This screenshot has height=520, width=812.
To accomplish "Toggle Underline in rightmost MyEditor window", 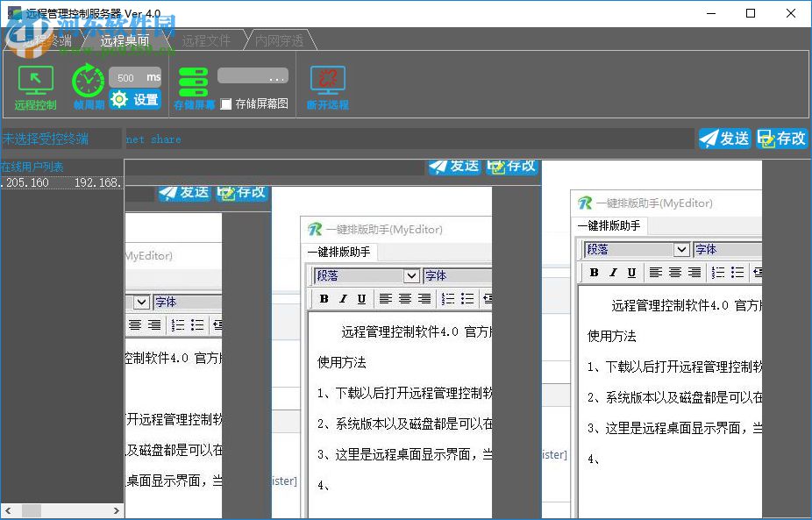I will [631, 273].
